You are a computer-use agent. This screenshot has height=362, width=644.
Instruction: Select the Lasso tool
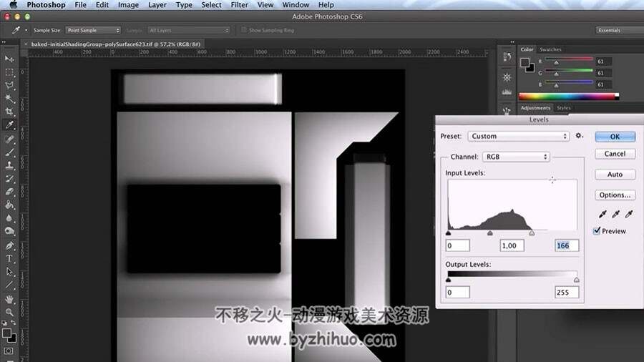tap(9, 85)
